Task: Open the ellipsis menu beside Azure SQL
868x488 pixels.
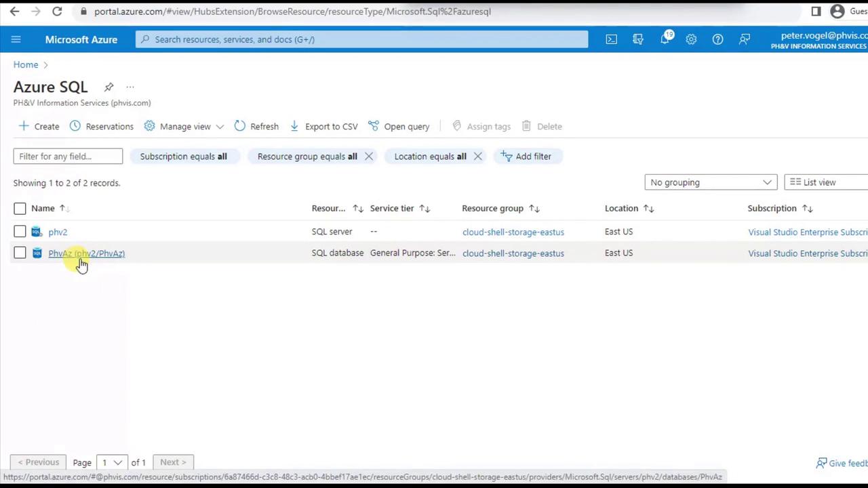Action: (x=130, y=87)
